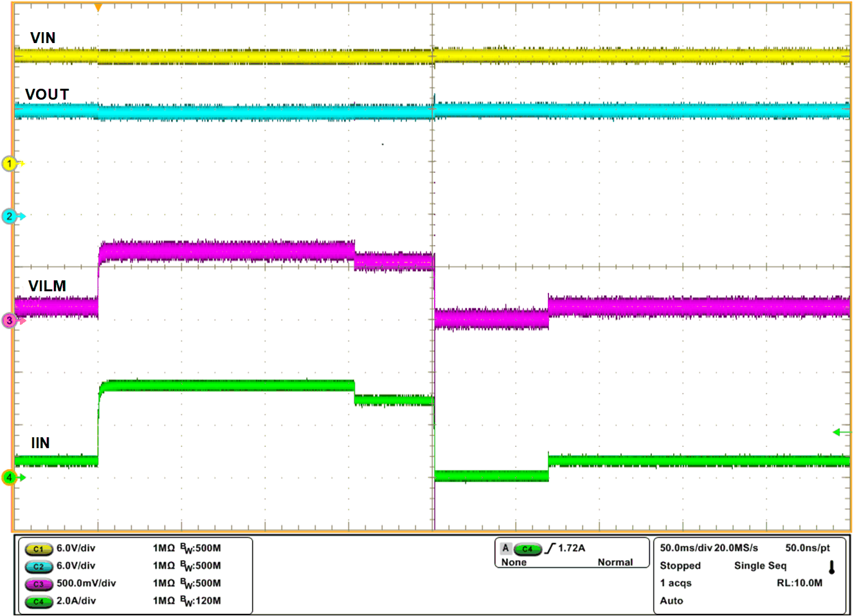Screen dimensions: 857x616
Task: Open the 50.0ms/div timebase selector
Action: [687, 550]
